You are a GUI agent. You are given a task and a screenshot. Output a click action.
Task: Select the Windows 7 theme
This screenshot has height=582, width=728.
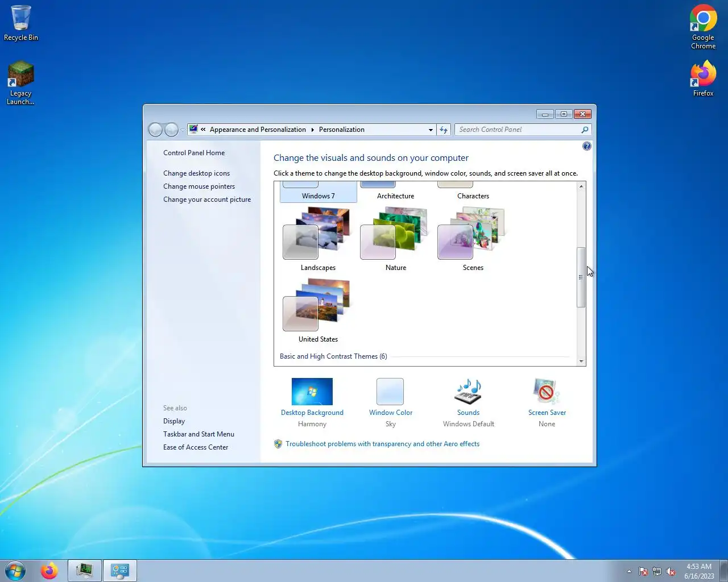(318, 192)
